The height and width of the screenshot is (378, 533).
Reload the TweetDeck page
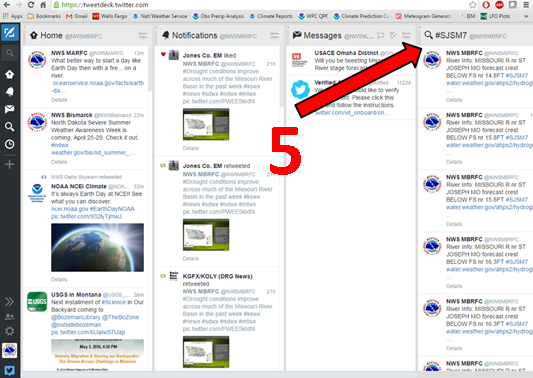(x=31, y=5)
